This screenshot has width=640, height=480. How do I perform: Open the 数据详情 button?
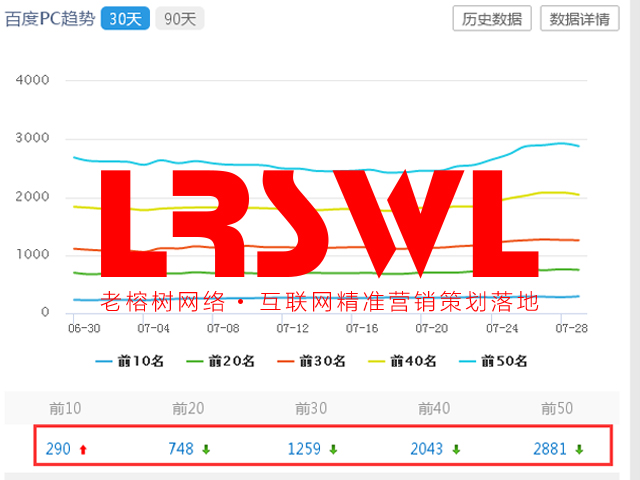click(579, 19)
